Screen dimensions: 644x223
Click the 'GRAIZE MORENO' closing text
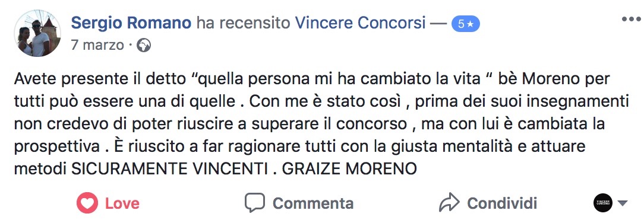pyautogui.click(x=350, y=168)
